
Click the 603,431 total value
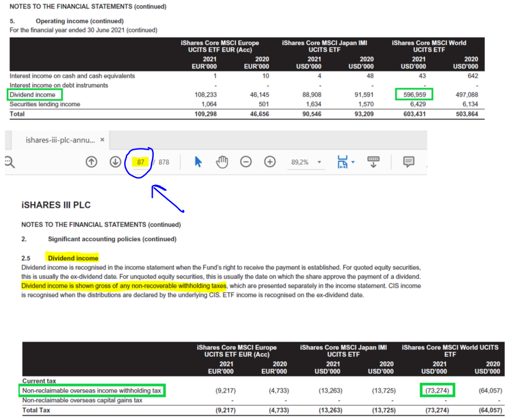414,114
